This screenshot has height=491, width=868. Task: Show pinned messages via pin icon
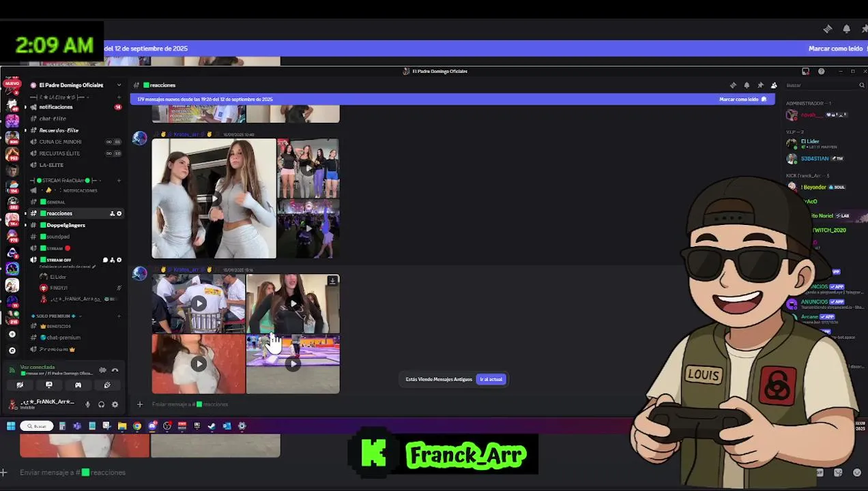coord(760,85)
